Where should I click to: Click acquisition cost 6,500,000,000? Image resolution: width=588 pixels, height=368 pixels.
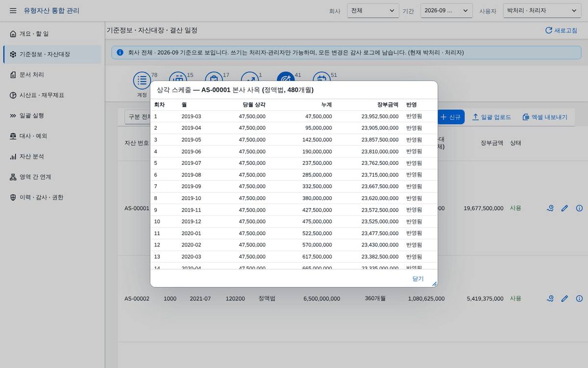coord(321,298)
